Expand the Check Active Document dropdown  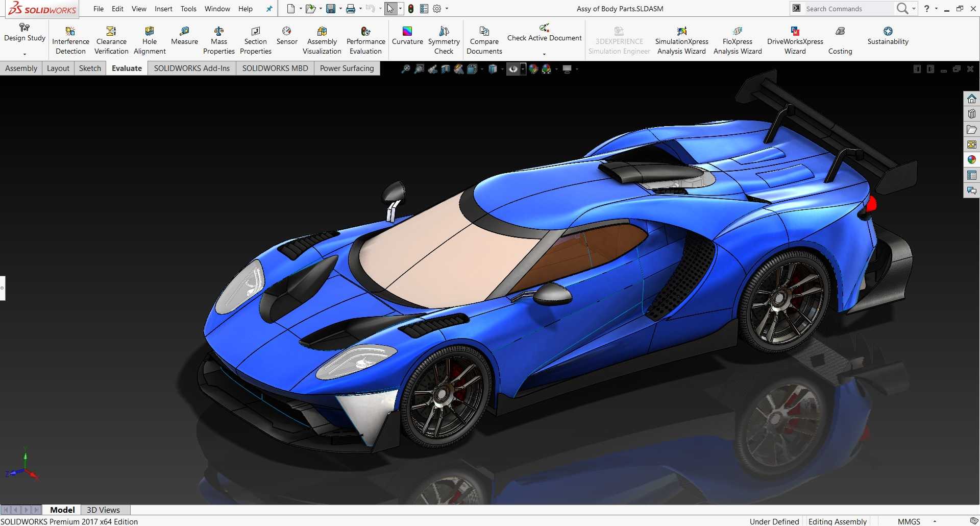click(x=544, y=54)
